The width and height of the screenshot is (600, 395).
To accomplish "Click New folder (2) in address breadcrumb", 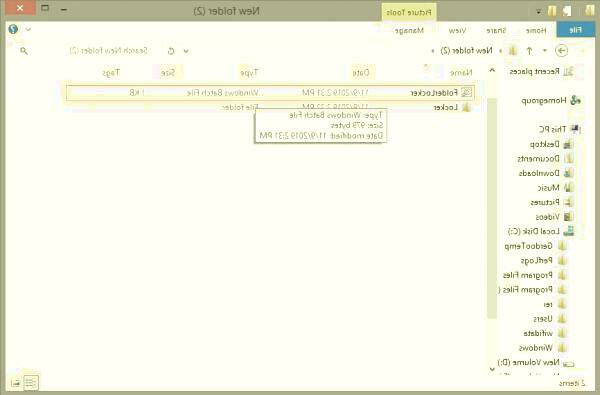I will (466, 51).
